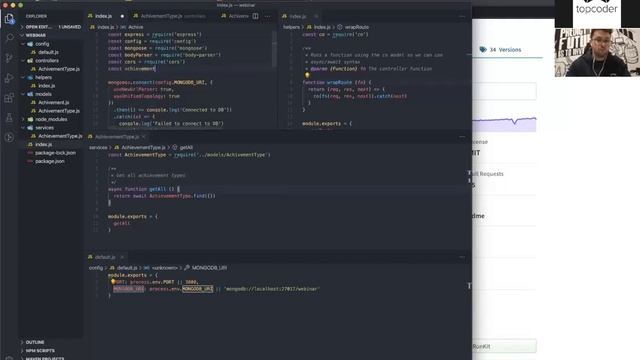Click lightbulb in default.js editor

pos(113,282)
